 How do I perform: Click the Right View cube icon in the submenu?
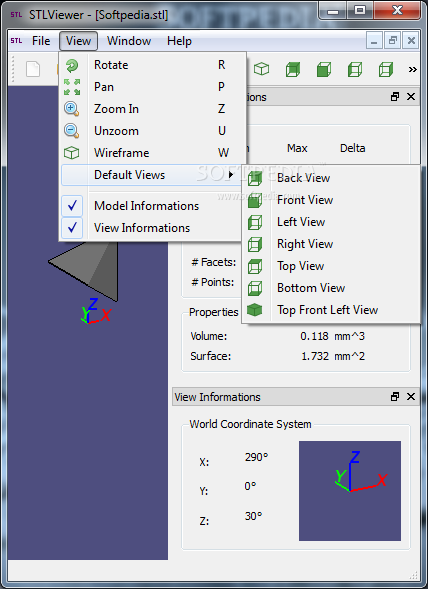pyautogui.click(x=255, y=244)
